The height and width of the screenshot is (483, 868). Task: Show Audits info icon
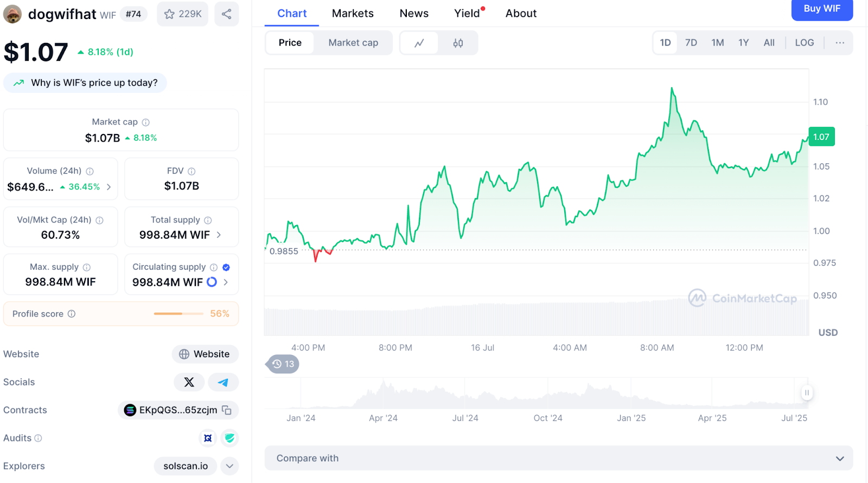pos(38,438)
